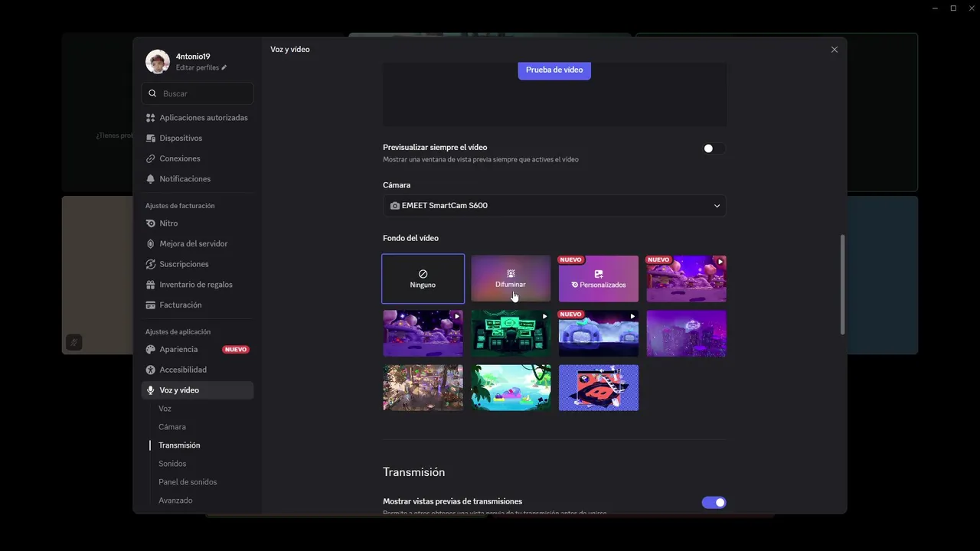Open the Sonidos submenu item
Viewport: 980px width, 551px height.
(x=172, y=464)
